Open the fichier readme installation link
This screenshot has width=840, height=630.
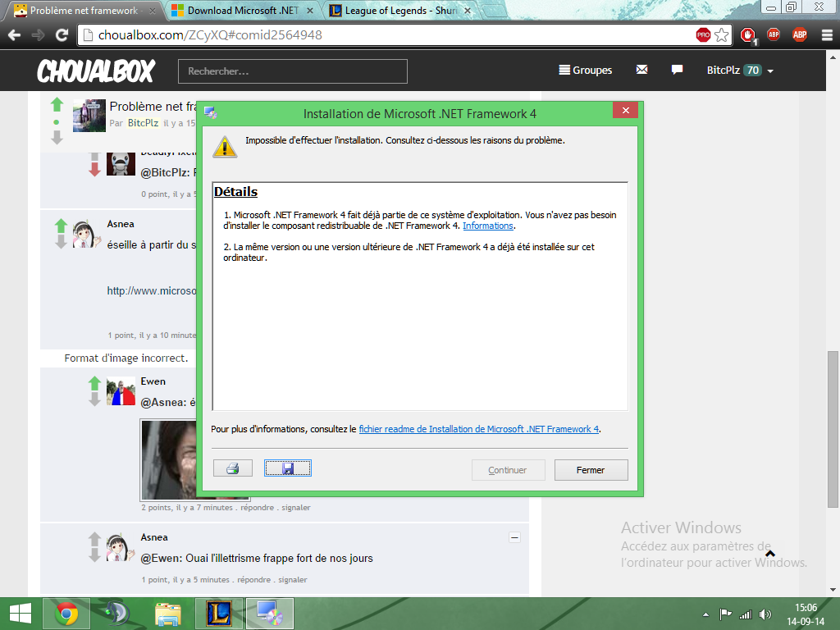tap(479, 429)
